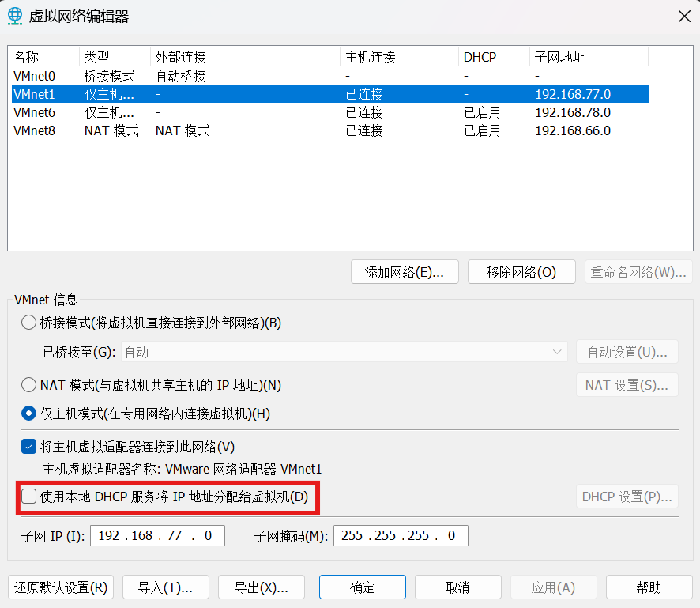Click the DHCP column header

[x=495, y=57]
